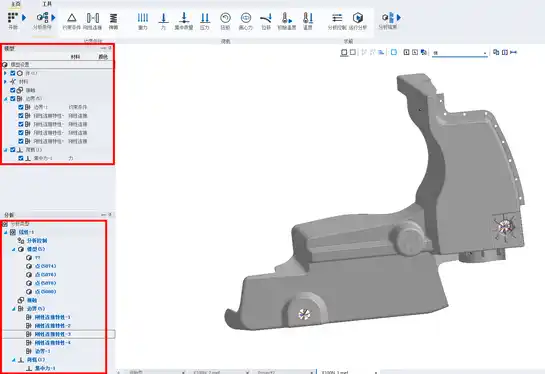Viewport: 545px width, 374px height.
Task: Click the 刚性连接 rigid connection tool
Action: coord(93,21)
